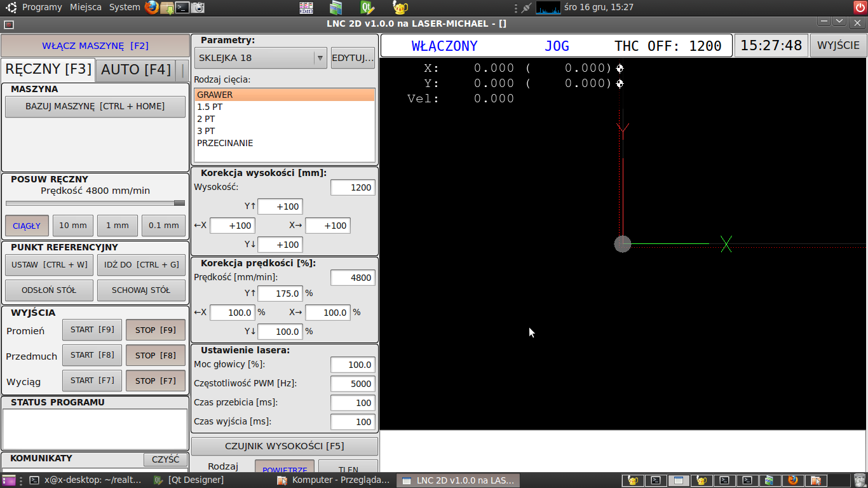Start the Promień output [F9]
This screenshot has width=868, height=488.
[92, 330]
